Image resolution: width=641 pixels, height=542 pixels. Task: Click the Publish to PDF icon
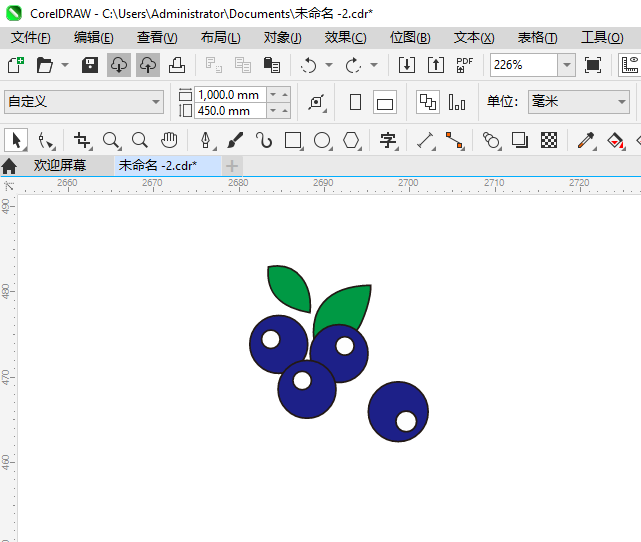[x=464, y=65]
